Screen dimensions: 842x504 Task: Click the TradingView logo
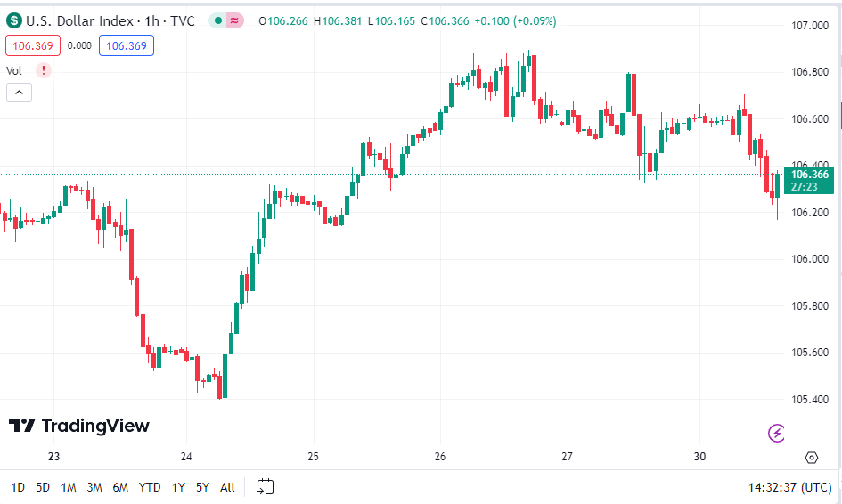[x=79, y=426]
